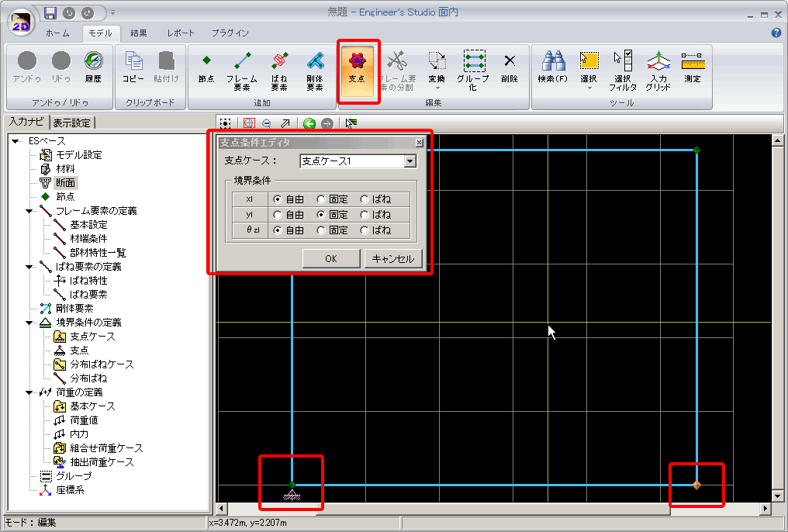788x532 pixels.
Task: Click the 削除 delete tool
Action: pos(509,67)
